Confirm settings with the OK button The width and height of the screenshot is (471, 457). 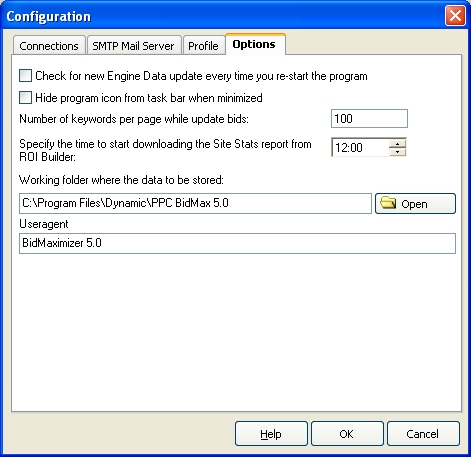[x=347, y=434]
